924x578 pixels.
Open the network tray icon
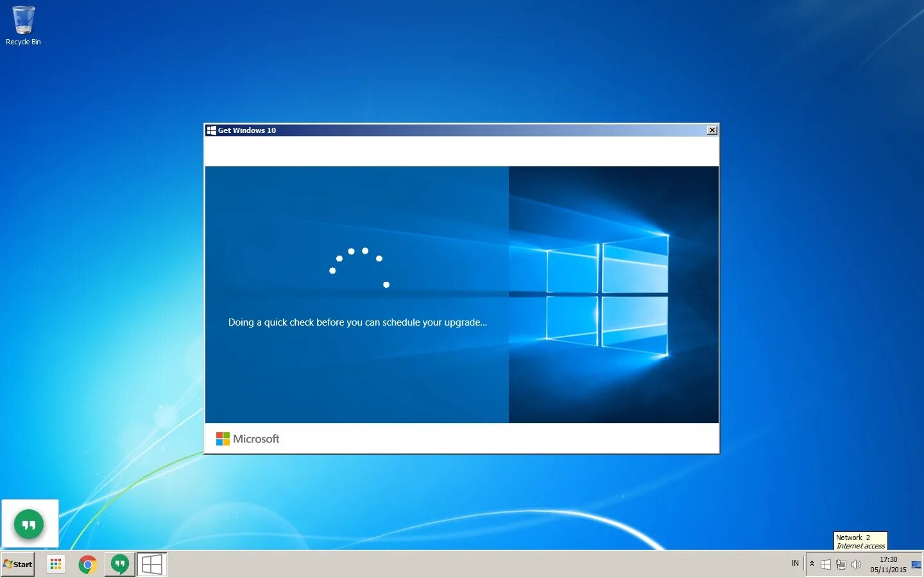pyautogui.click(x=841, y=565)
